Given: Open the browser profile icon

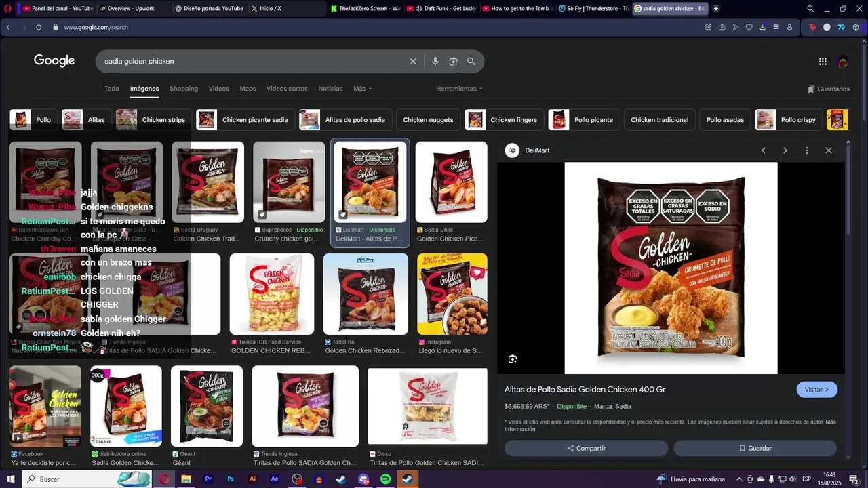Looking at the screenshot, I should tap(789, 27).
